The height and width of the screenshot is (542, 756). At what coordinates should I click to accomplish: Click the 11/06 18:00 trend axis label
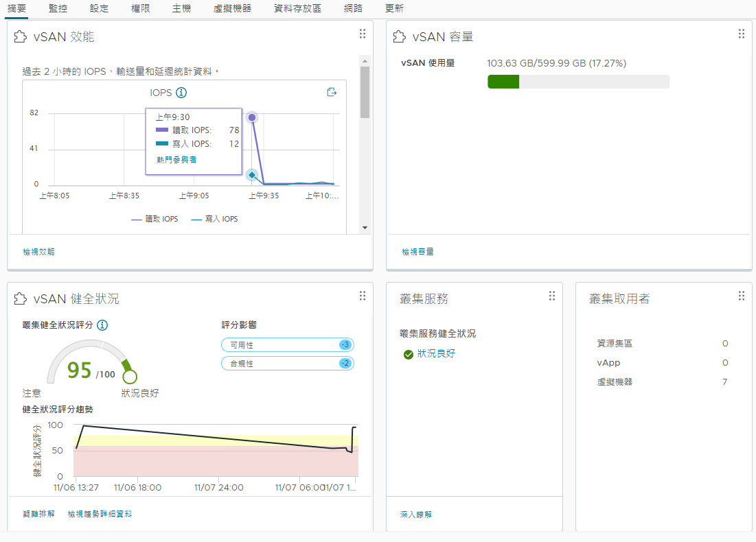pyautogui.click(x=137, y=488)
